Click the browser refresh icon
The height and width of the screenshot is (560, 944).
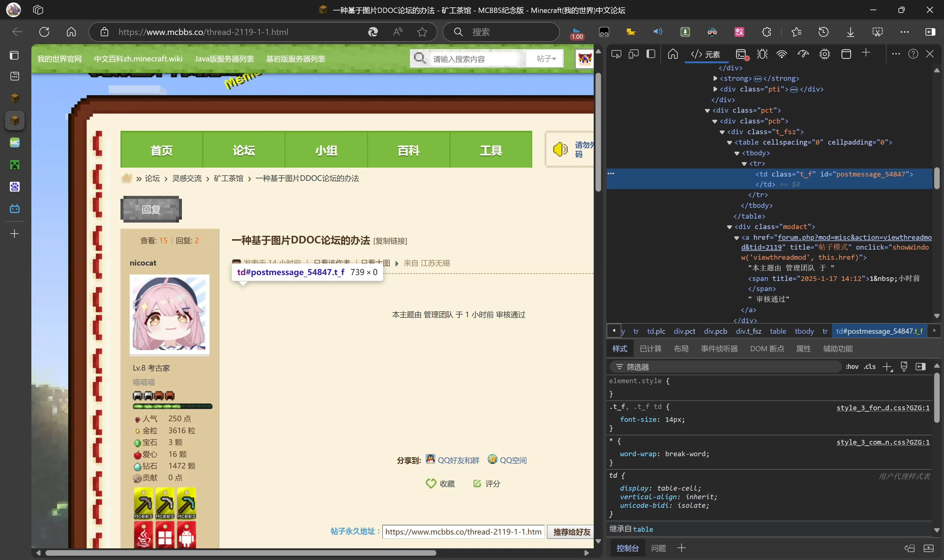click(x=44, y=32)
